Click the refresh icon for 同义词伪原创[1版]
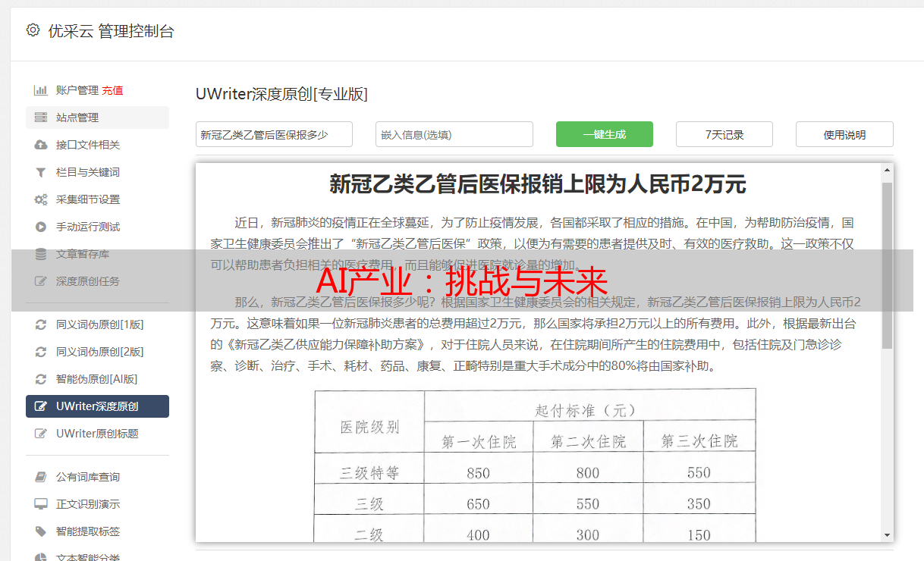The height and width of the screenshot is (561, 924). [41, 324]
